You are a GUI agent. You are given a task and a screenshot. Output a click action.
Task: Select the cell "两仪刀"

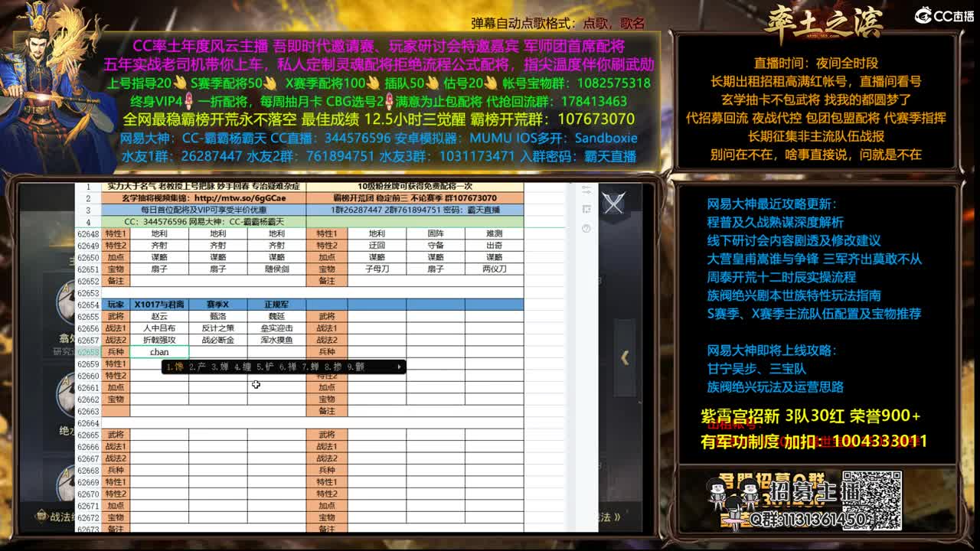[494, 269]
